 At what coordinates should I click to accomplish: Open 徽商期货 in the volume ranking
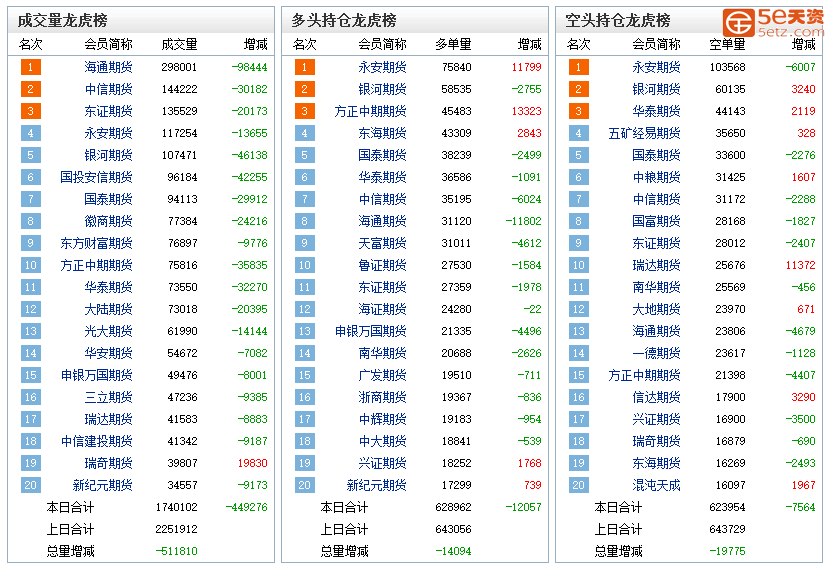(x=109, y=221)
